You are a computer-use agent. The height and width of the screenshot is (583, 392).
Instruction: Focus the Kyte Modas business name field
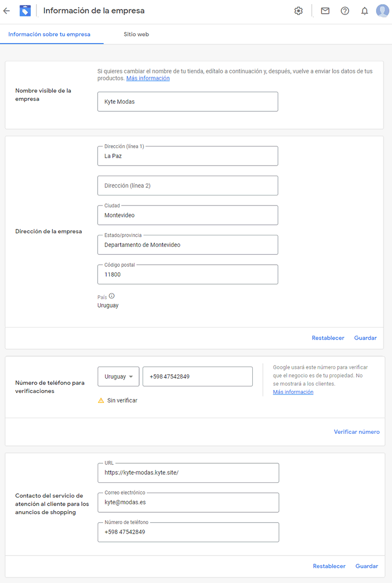(188, 102)
